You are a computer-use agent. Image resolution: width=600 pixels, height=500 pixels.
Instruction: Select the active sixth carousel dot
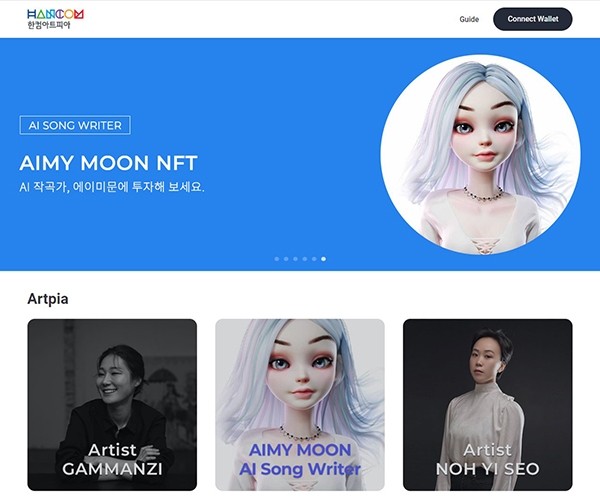point(323,259)
